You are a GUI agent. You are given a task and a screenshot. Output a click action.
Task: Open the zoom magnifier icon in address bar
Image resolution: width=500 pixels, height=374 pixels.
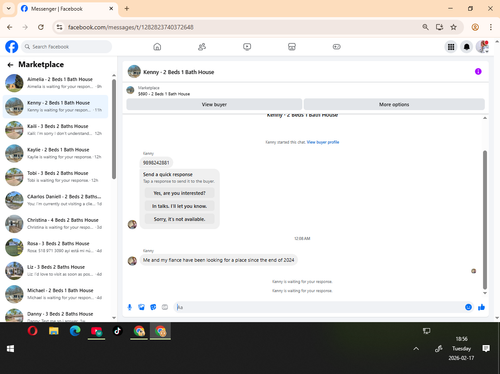pyautogui.click(x=425, y=27)
